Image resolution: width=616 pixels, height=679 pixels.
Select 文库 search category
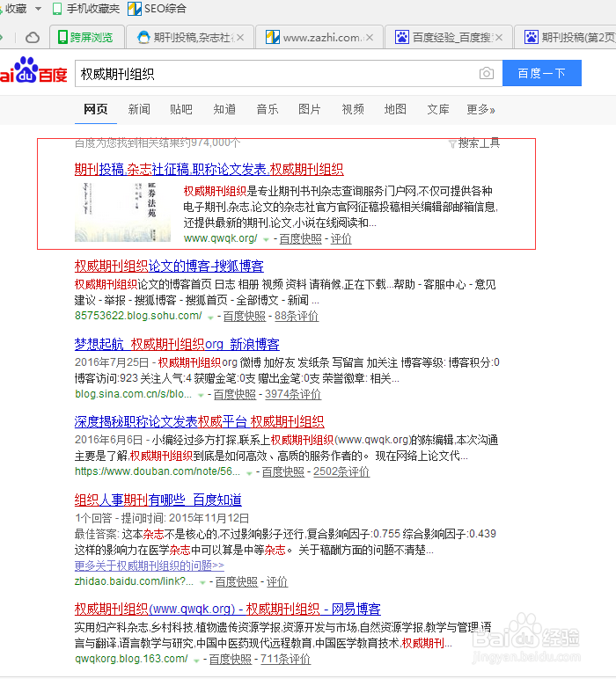(438, 109)
